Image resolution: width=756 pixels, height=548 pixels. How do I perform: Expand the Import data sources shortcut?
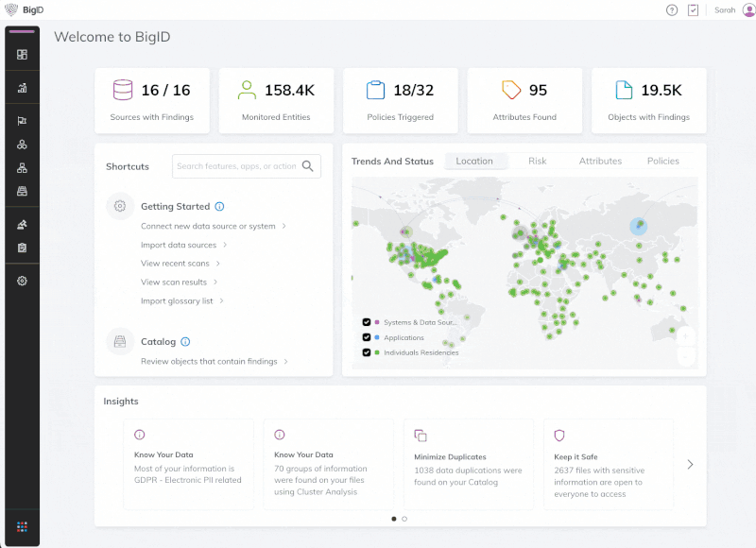(x=177, y=244)
